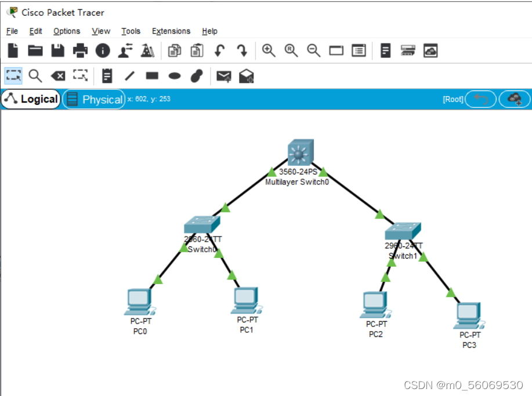Reset zoom with the R magnifier
532x396 pixels.
pyautogui.click(x=291, y=50)
